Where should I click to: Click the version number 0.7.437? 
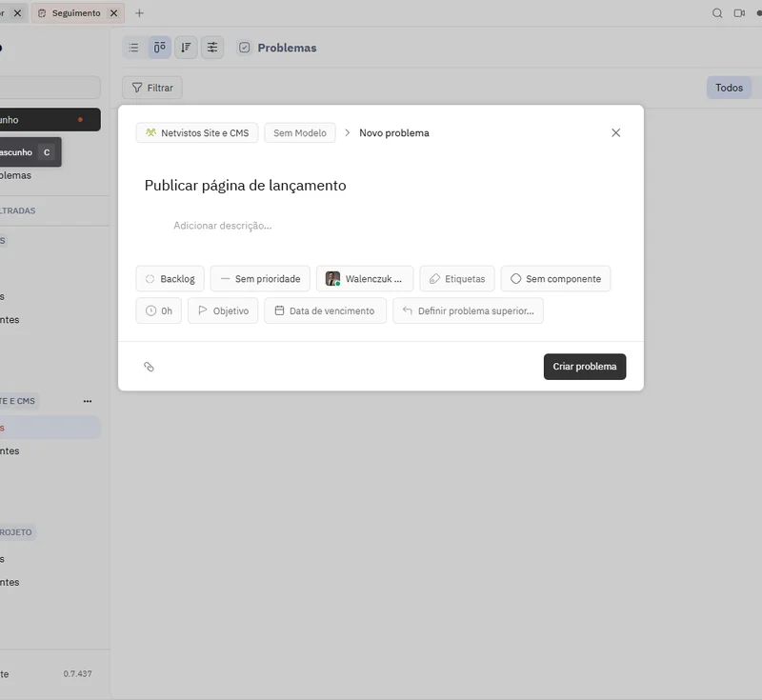[77, 673]
